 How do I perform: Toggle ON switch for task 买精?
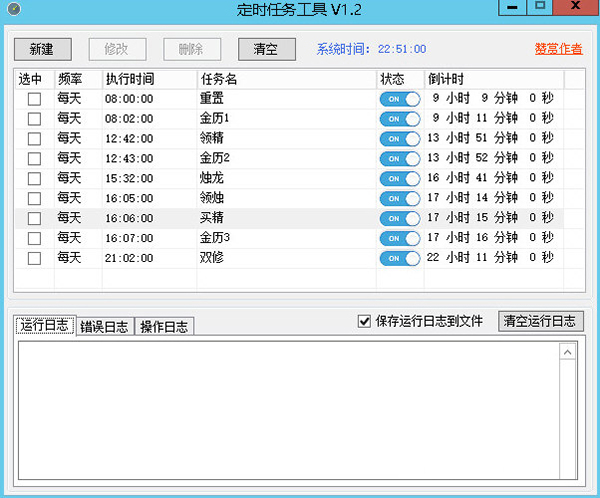pyautogui.click(x=400, y=219)
